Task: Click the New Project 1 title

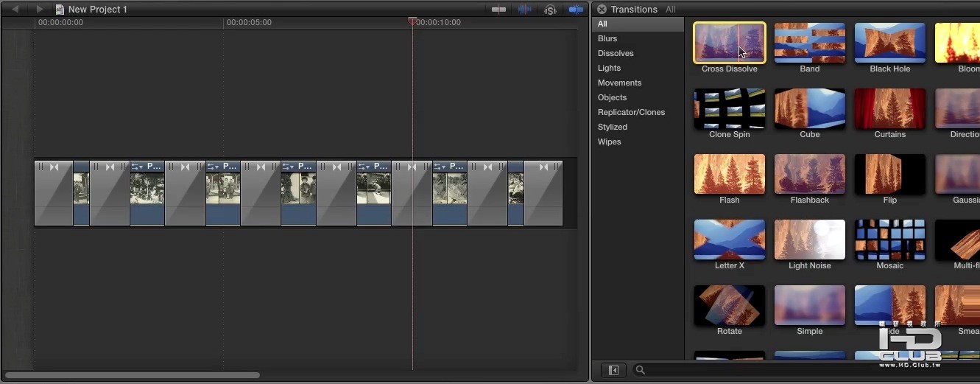Action: (x=98, y=10)
